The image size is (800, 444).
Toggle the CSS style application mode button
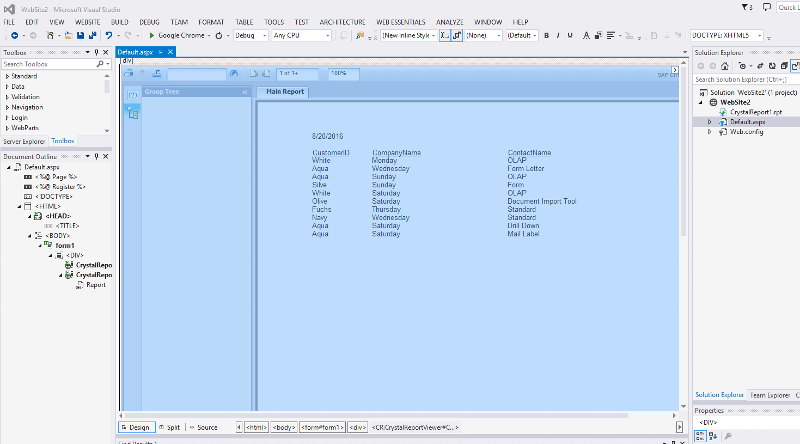click(x=445, y=35)
